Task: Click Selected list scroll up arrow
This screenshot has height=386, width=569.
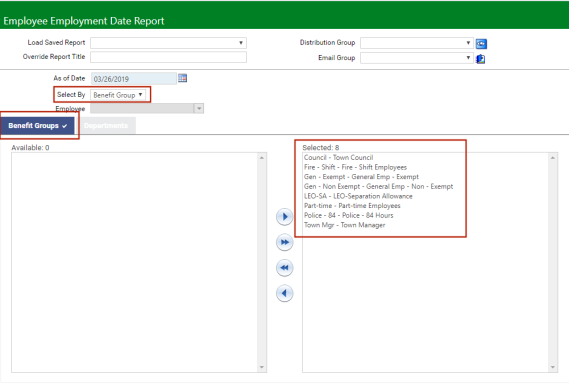Action: 553,158
